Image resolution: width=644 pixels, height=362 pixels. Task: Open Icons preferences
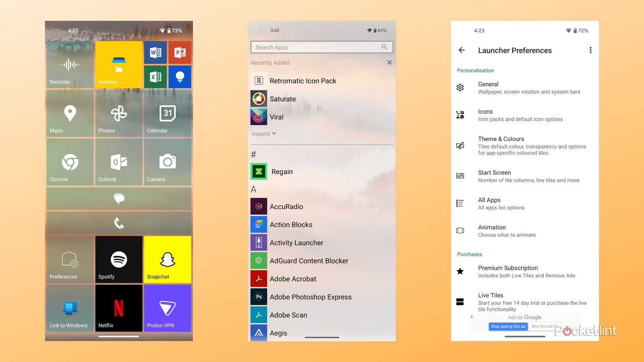[525, 115]
